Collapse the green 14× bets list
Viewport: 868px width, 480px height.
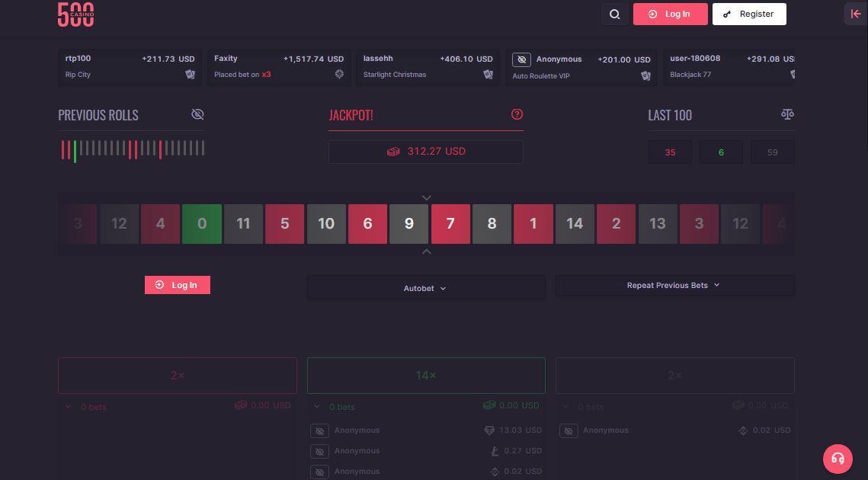317,407
